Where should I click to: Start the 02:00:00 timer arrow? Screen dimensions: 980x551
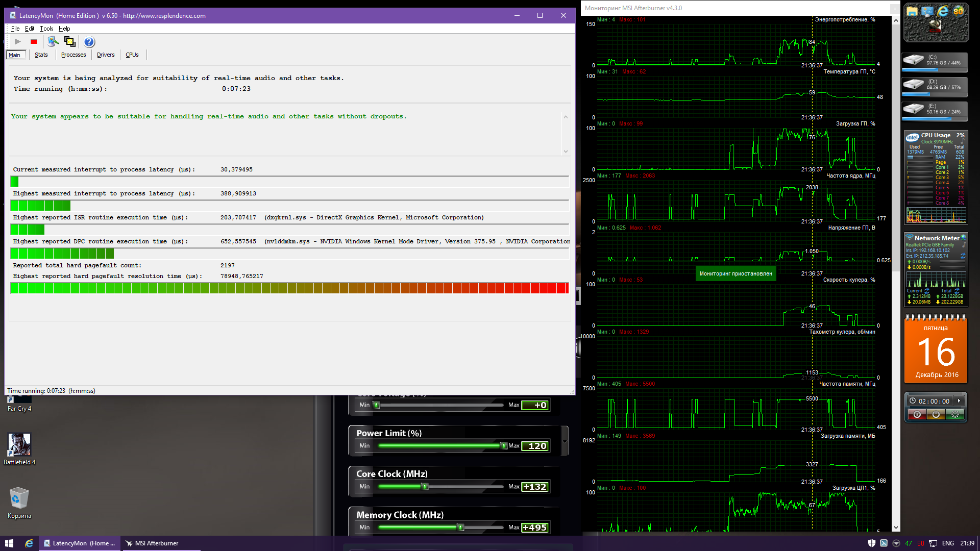pos(959,401)
